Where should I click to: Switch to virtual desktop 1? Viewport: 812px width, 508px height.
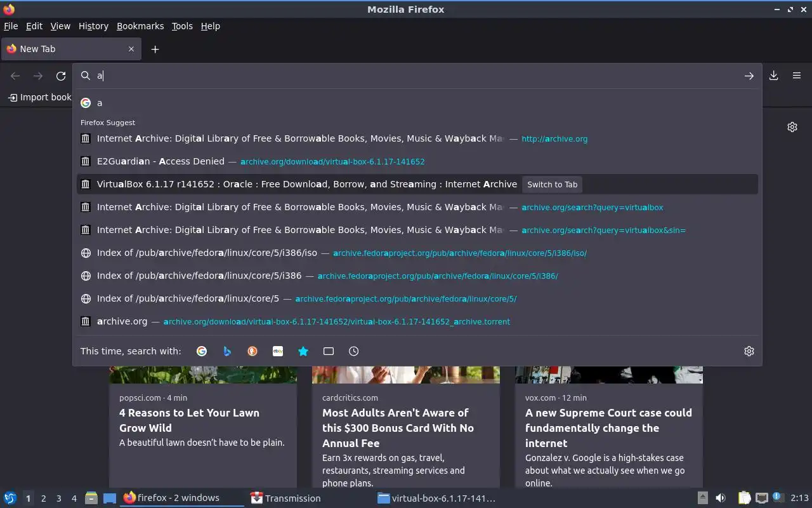coord(28,498)
